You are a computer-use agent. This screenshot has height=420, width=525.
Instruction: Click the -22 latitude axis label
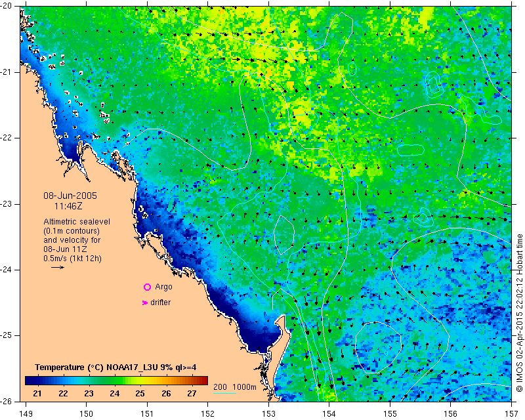coord(7,138)
